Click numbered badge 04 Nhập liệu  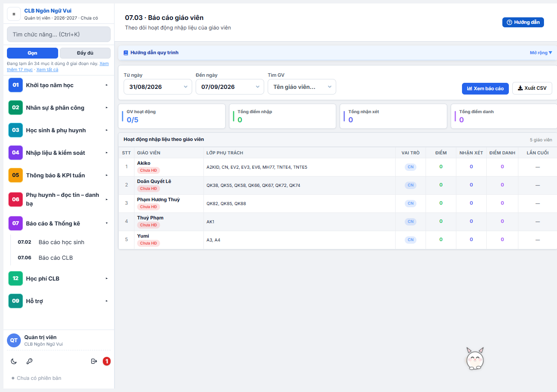pos(16,153)
